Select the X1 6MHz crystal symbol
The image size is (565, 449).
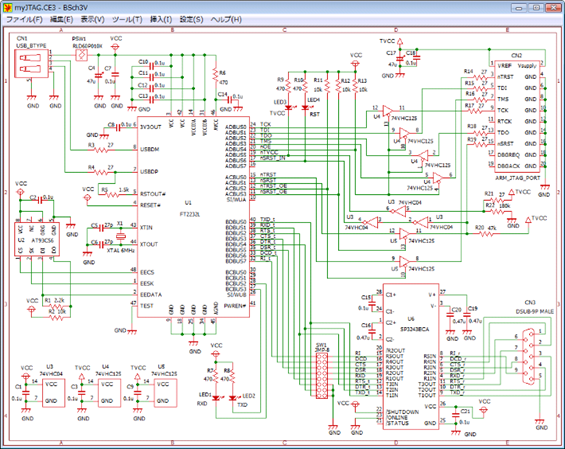coord(121,236)
